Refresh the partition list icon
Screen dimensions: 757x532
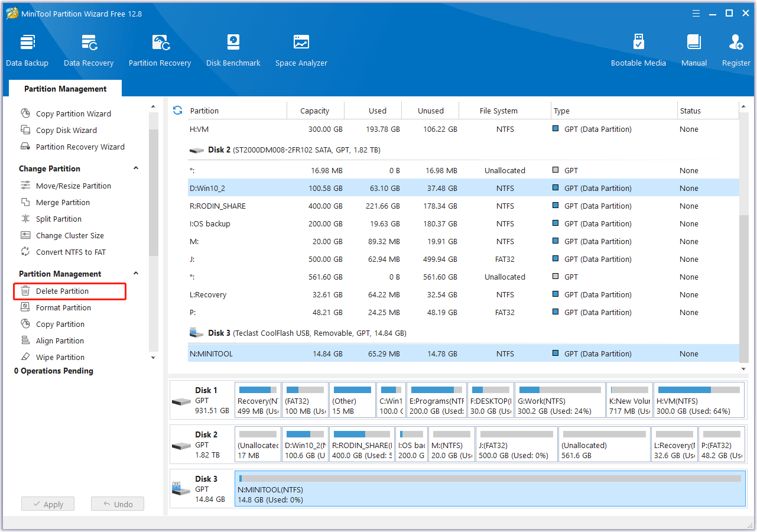[x=177, y=111]
